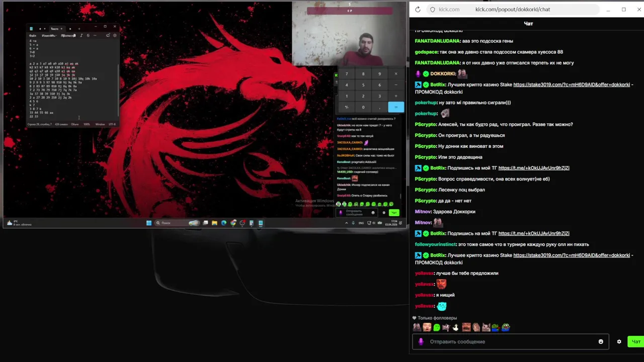The image size is (644, 362).
Task: Open first Stake casino link from BotRix
Action: 572,85
